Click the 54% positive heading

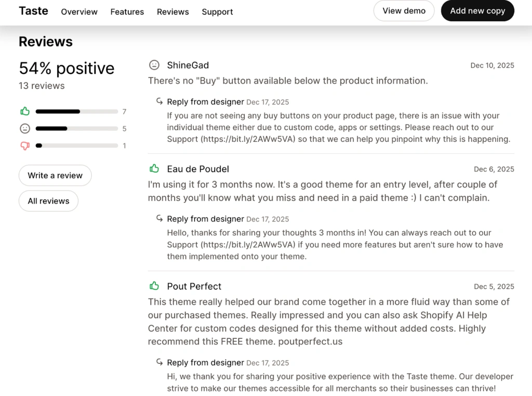[66, 68]
